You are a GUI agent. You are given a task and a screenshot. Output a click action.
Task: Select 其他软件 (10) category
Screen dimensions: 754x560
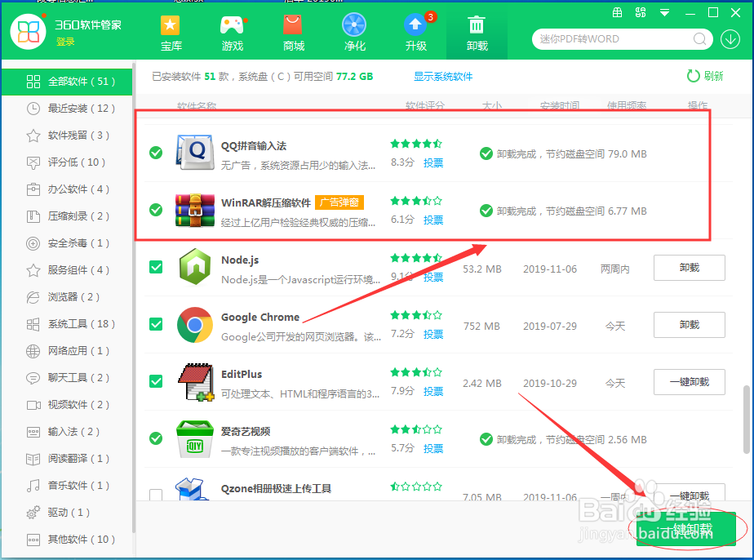pos(67,540)
